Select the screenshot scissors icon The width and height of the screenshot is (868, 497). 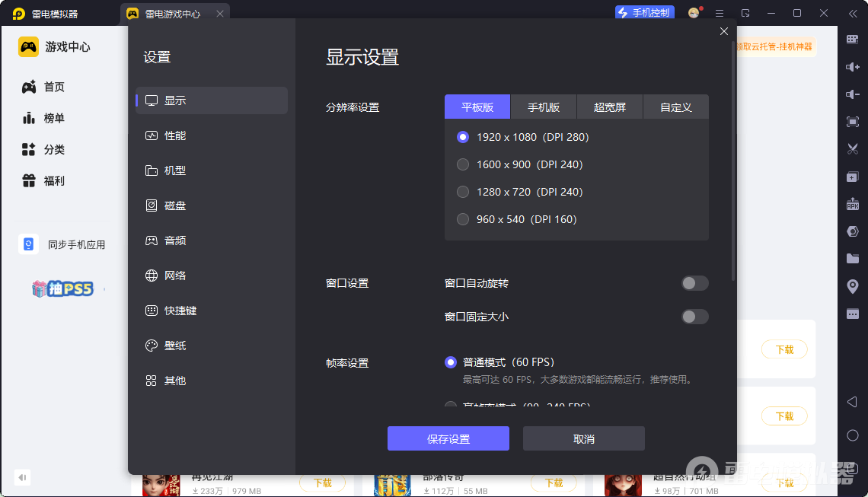[853, 148]
